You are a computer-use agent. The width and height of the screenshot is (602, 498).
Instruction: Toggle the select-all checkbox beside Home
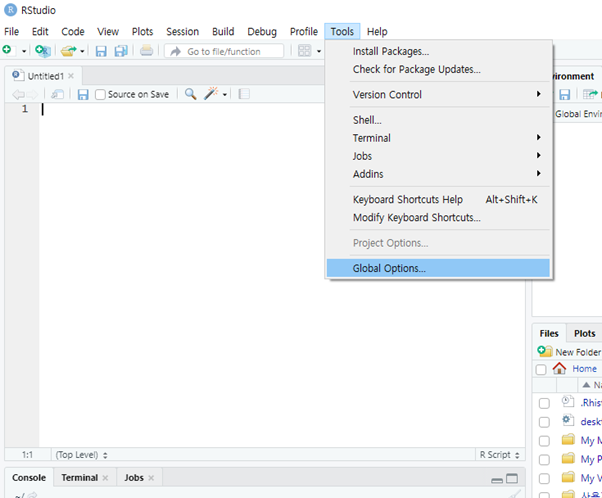541,369
